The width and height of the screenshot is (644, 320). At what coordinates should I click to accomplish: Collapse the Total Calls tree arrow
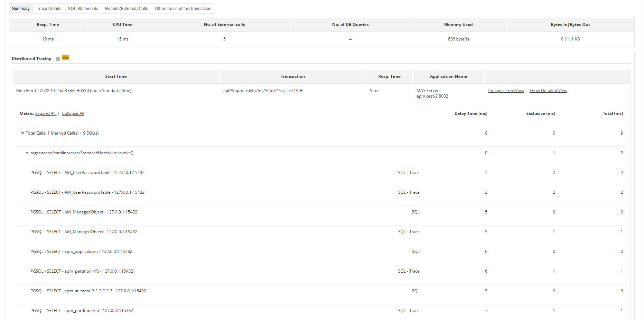click(22, 133)
